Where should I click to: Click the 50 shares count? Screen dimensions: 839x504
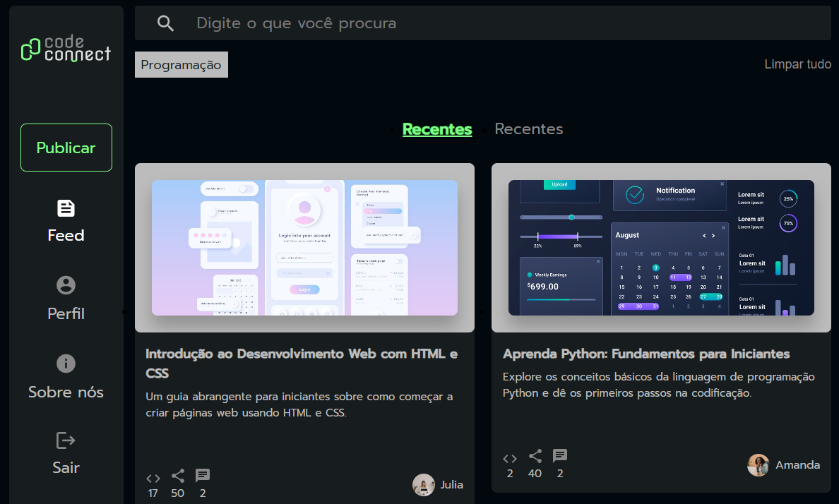click(x=178, y=493)
